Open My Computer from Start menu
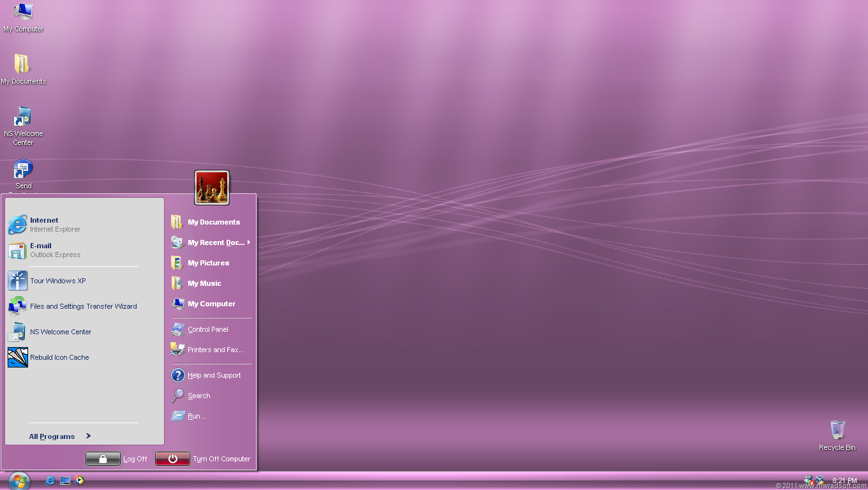Viewport: 868px width, 490px height. (x=210, y=304)
